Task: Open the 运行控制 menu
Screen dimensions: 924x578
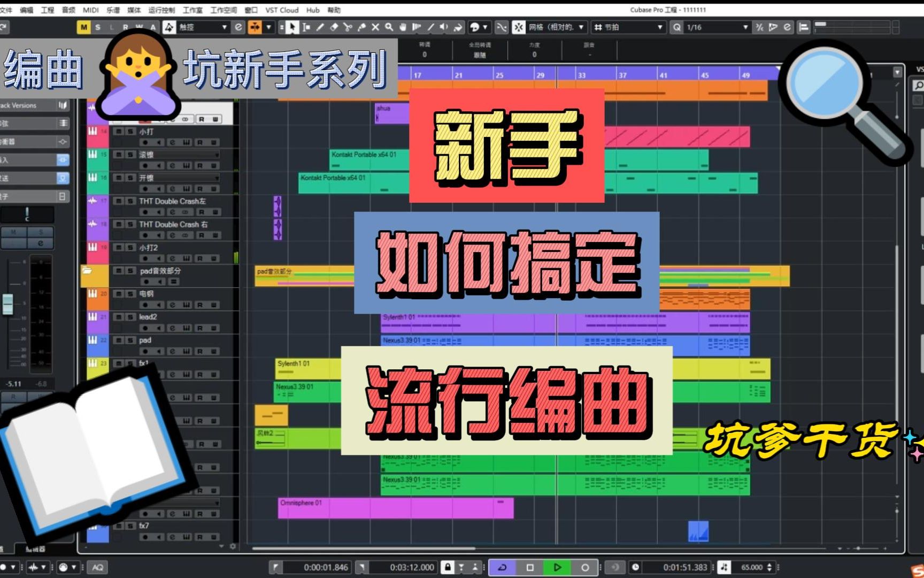Action: [x=161, y=10]
